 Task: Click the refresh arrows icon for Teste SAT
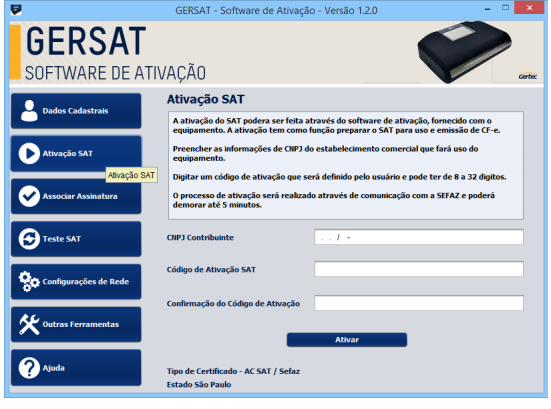point(29,239)
